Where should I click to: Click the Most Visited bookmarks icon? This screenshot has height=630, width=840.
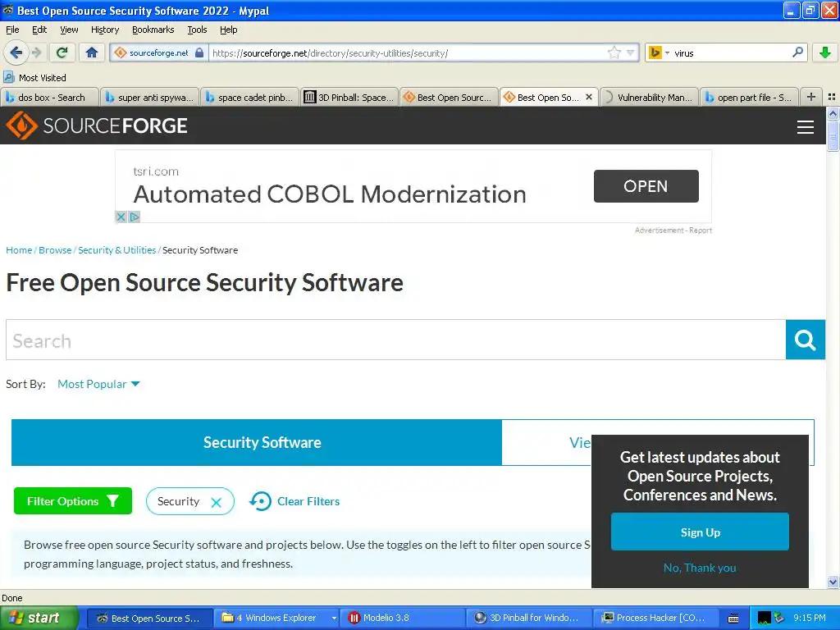(x=8, y=77)
